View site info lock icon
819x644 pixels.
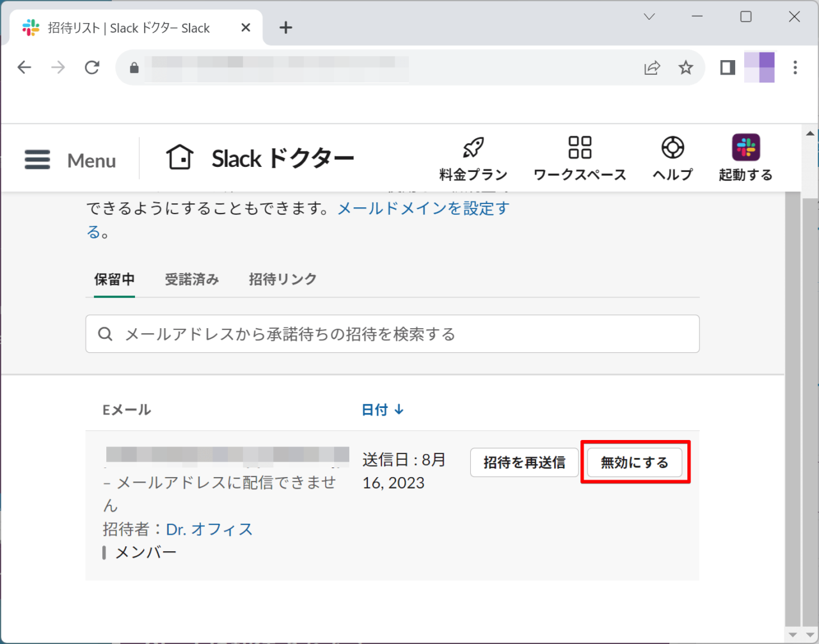coord(134,67)
